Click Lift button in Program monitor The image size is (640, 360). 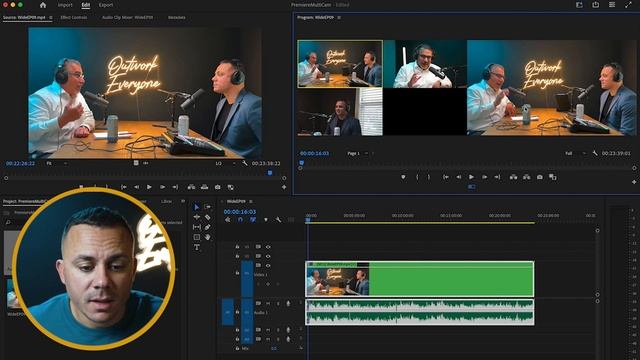tap(513, 177)
